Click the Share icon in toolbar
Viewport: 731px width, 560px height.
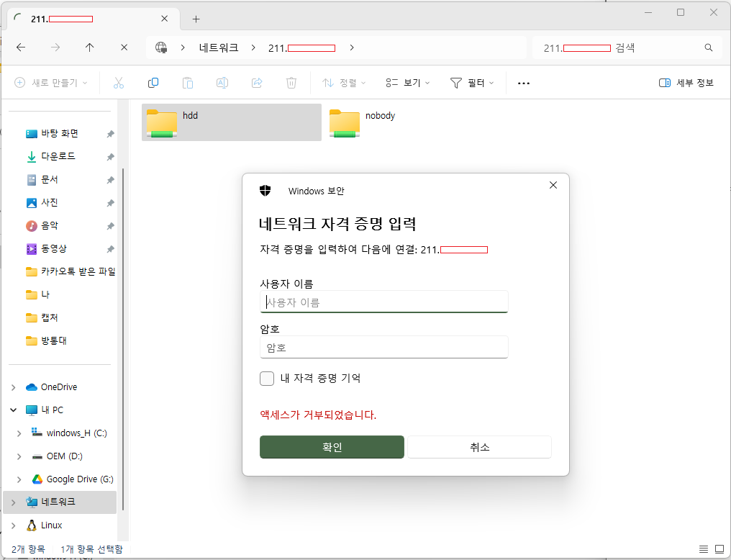click(256, 83)
